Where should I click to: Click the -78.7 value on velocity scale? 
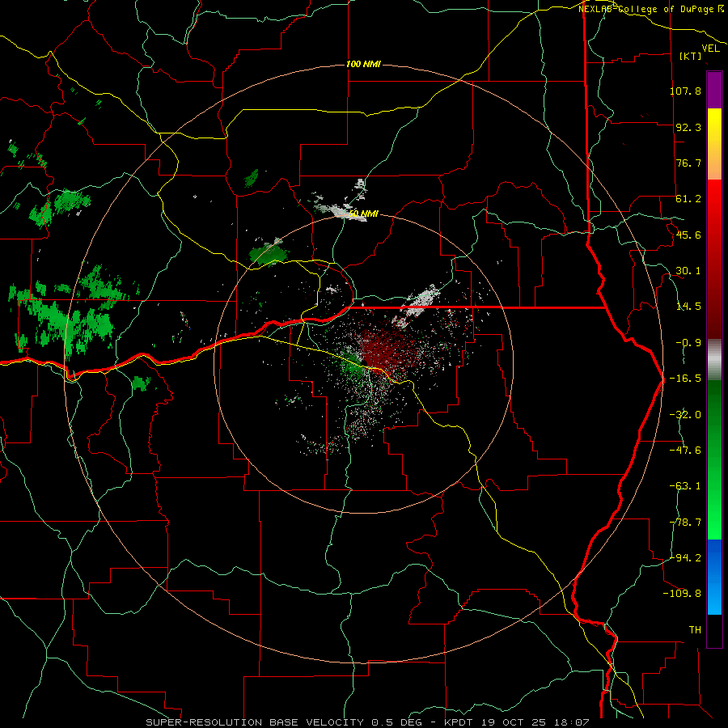click(685, 523)
